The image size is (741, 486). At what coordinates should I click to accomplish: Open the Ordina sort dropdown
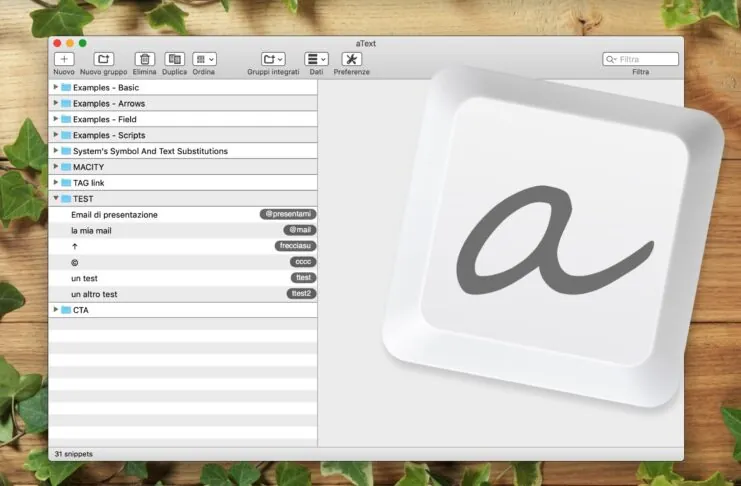point(204,59)
